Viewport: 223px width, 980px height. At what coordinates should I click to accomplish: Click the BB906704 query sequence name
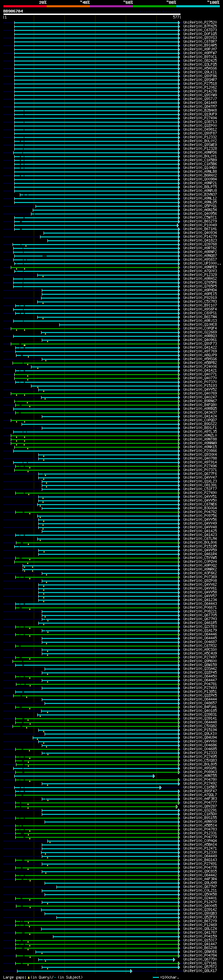point(13,11)
